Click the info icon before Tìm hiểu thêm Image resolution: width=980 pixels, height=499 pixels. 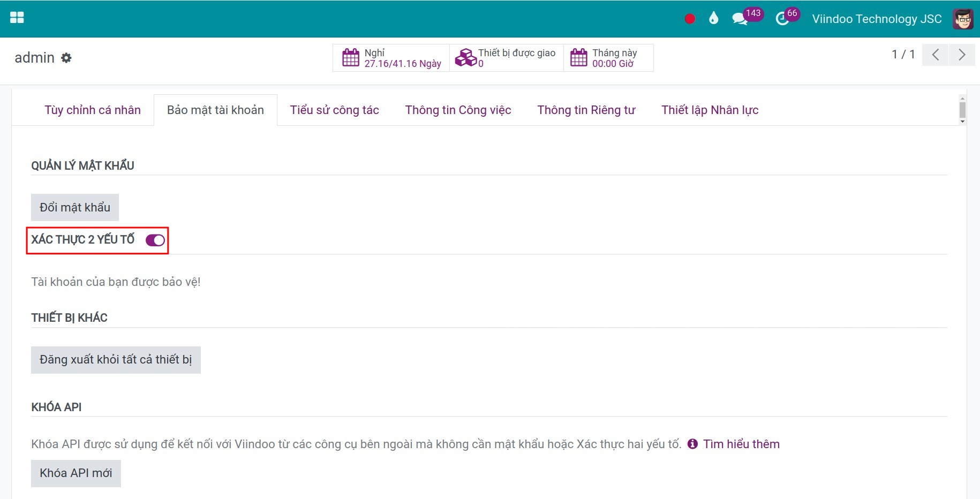pos(692,444)
